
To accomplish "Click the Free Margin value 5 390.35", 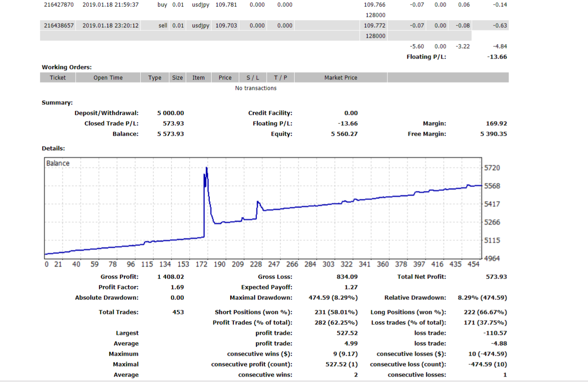I will [x=494, y=134].
